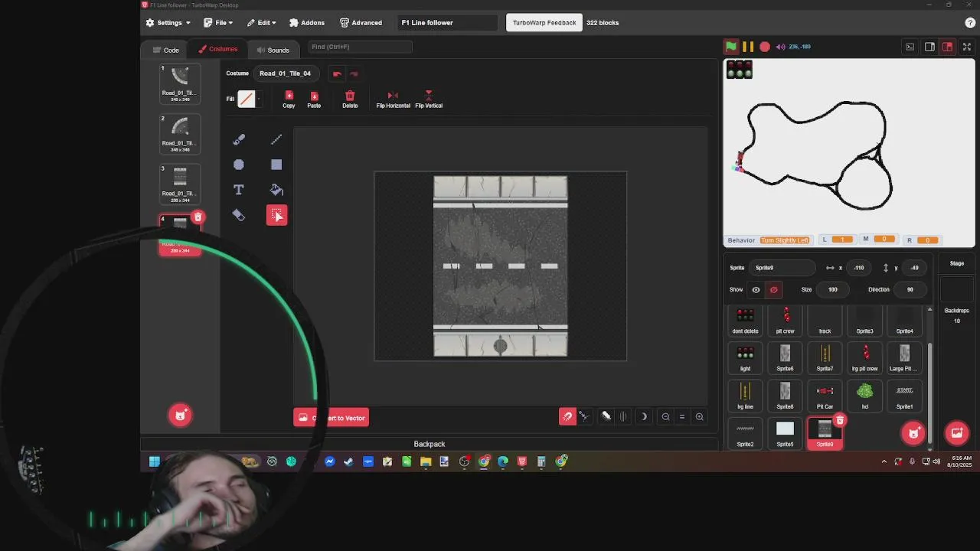Viewport: 980px width, 551px height.
Task: Choose the Rectangle tool
Action: point(276,165)
